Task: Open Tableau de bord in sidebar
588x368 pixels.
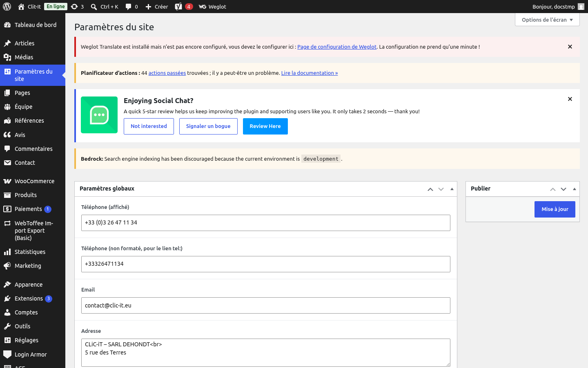Action: click(x=33, y=25)
